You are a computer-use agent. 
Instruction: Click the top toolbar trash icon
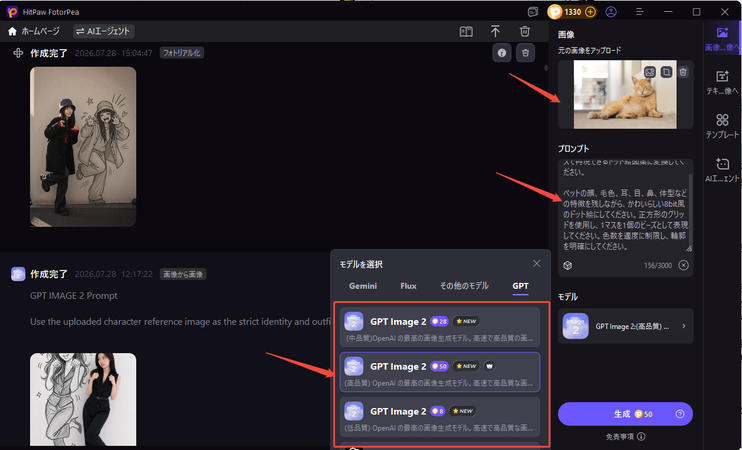click(524, 32)
